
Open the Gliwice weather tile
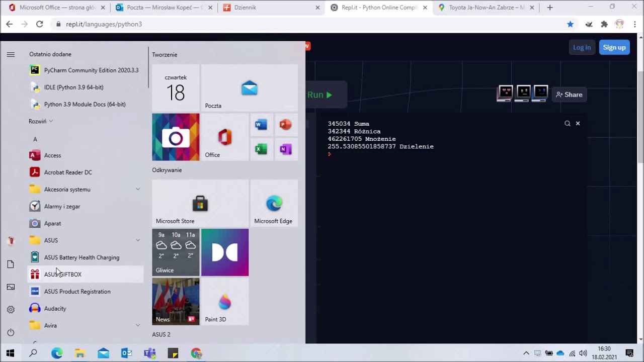(176, 252)
